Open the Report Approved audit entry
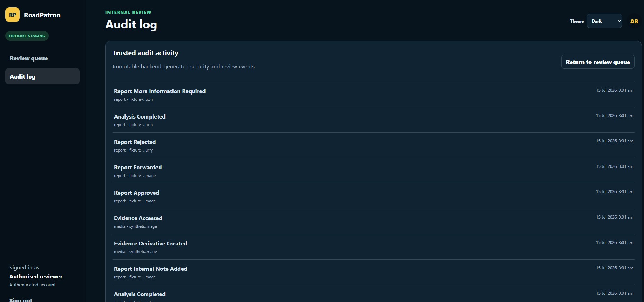This screenshot has width=644, height=302. (373, 196)
